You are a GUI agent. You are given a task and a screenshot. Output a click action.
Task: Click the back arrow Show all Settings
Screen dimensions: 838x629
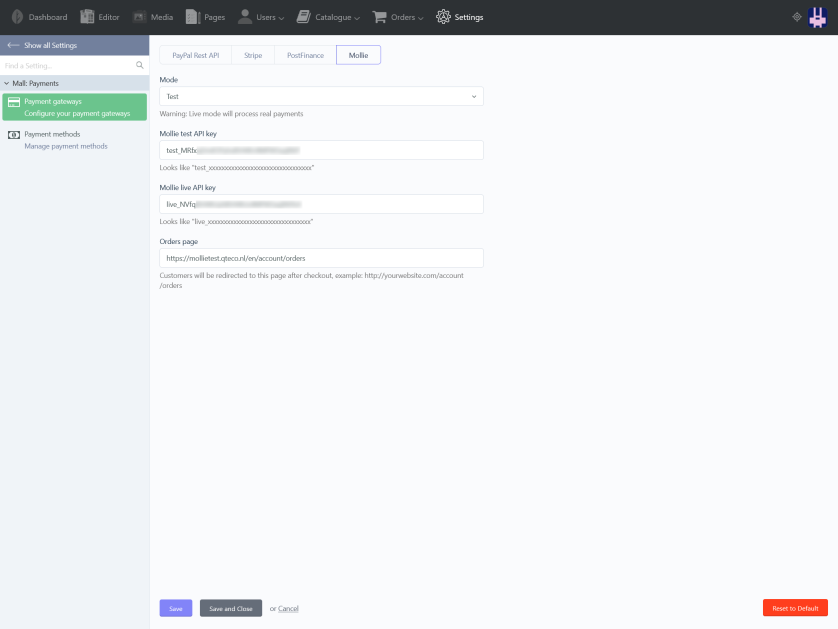coord(13,45)
